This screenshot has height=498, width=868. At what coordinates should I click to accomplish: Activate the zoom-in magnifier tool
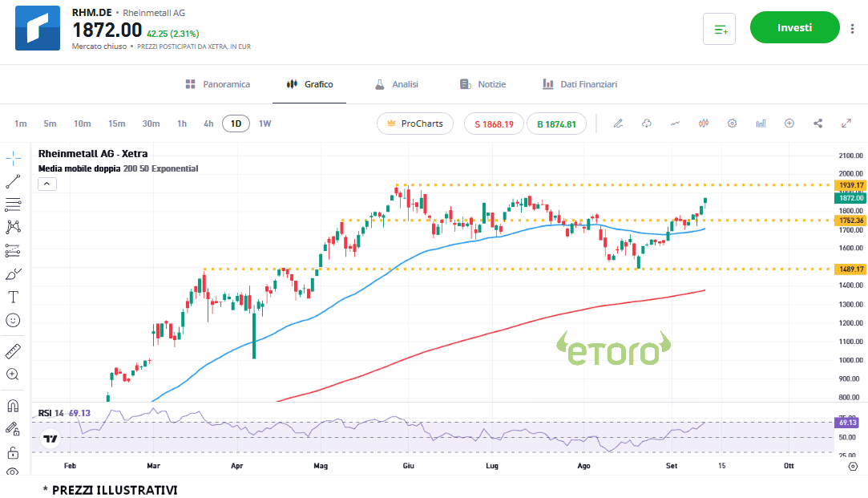tap(13, 375)
